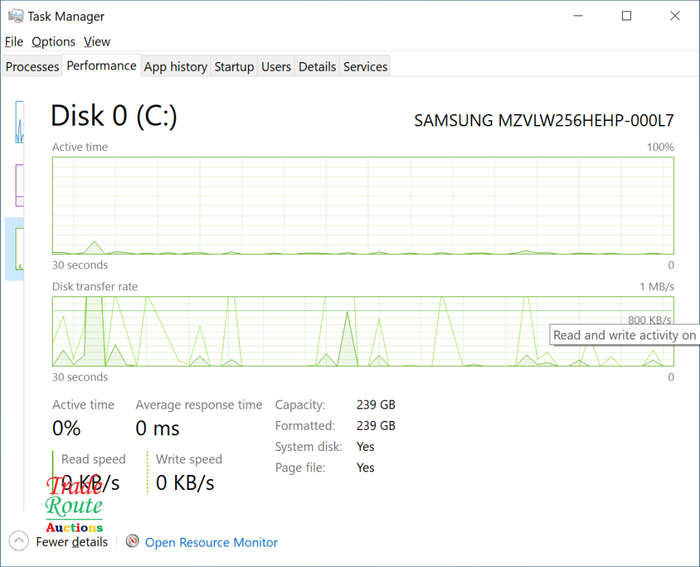Open the Options menu
Screen dimensions: 700x567
coord(53,42)
